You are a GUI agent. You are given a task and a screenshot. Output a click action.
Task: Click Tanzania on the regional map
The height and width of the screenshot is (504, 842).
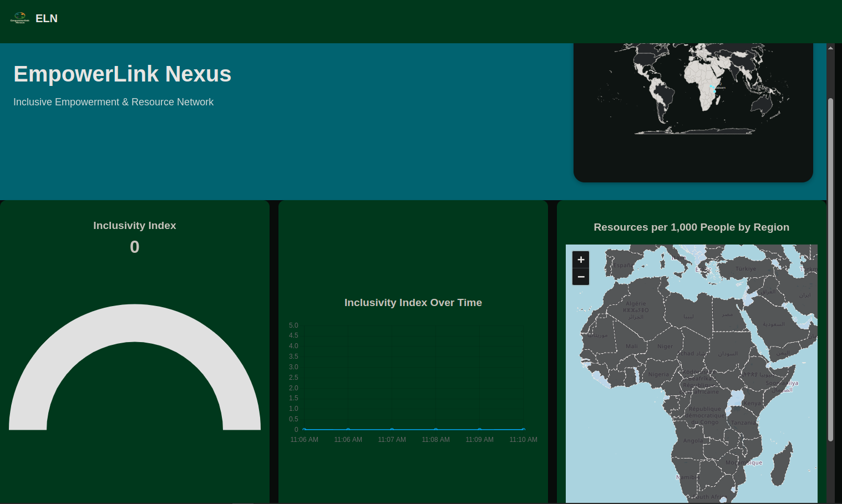(x=743, y=422)
